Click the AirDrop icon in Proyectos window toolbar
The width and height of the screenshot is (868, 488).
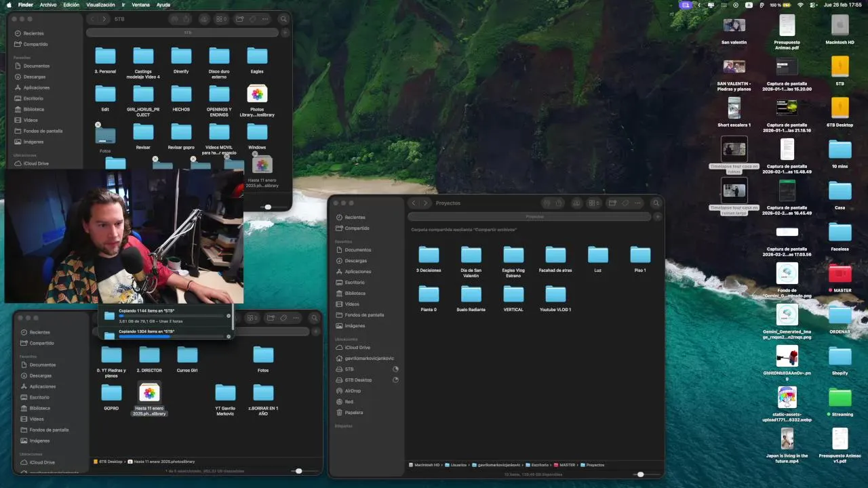tap(546, 203)
